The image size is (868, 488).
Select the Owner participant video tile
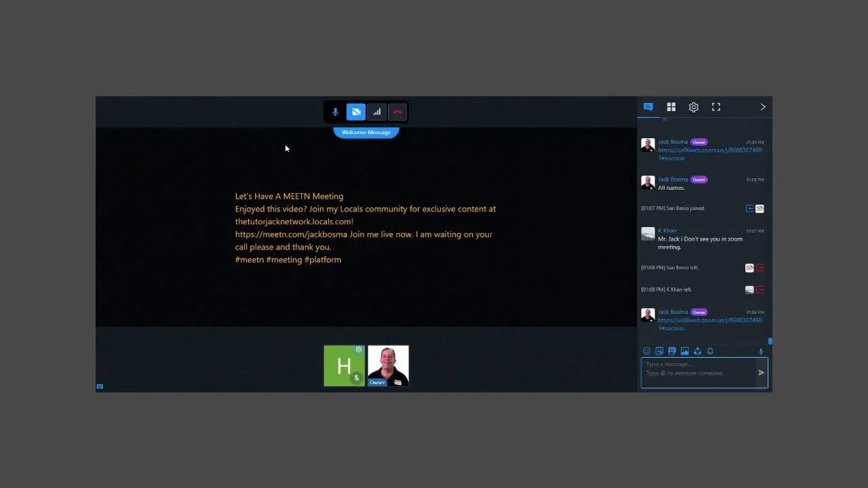389,366
